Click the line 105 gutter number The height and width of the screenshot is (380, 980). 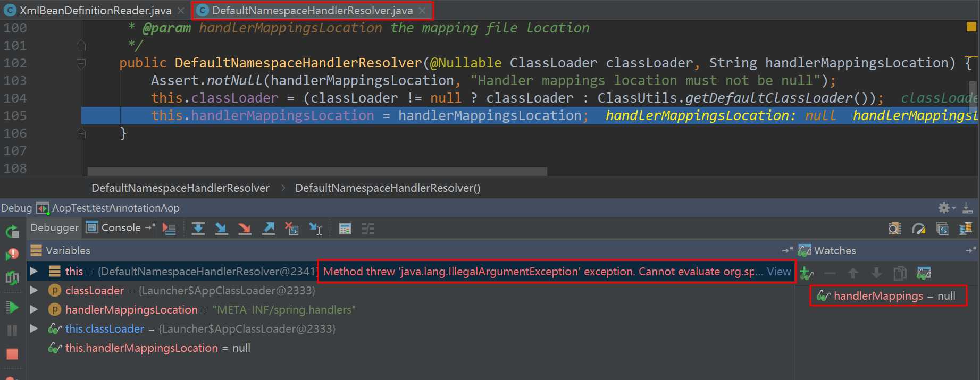coord(15,116)
